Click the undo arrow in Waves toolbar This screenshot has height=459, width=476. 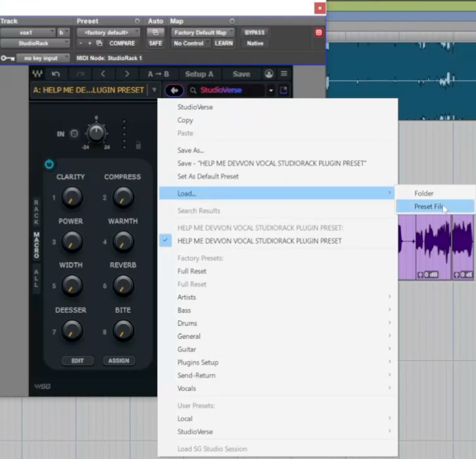click(x=56, y=74)
